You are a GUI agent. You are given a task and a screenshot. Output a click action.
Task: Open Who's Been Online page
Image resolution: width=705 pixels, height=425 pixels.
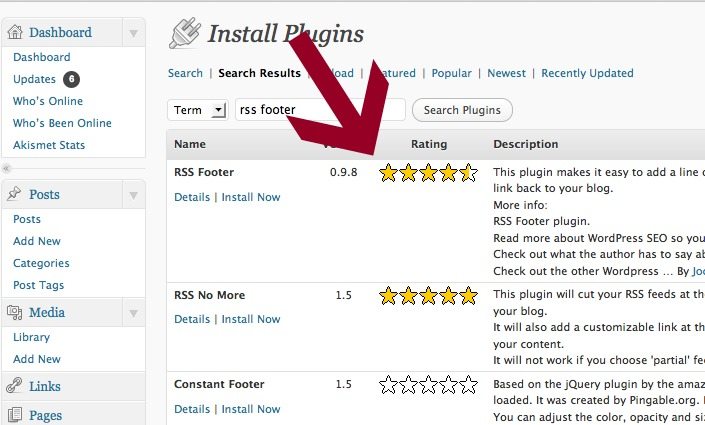pyautogui.click(x=62, y=123)
